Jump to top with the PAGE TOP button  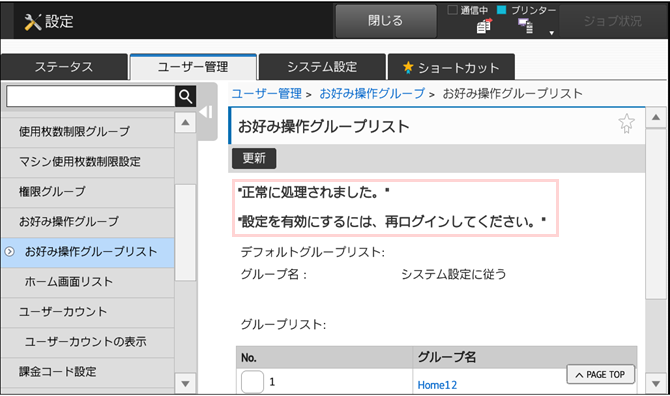(600, 375)
